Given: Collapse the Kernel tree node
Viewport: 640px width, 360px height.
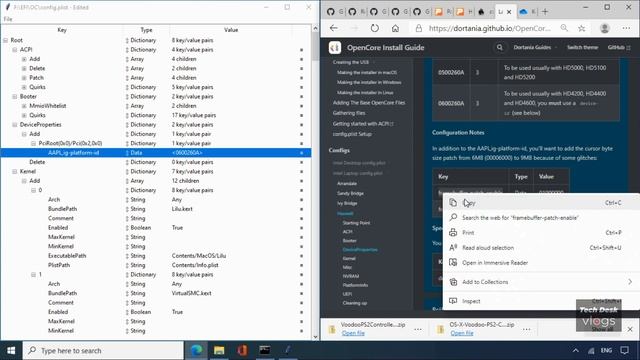Looking at the screenshot, I should pyautogui.click(x=15, y=171).
